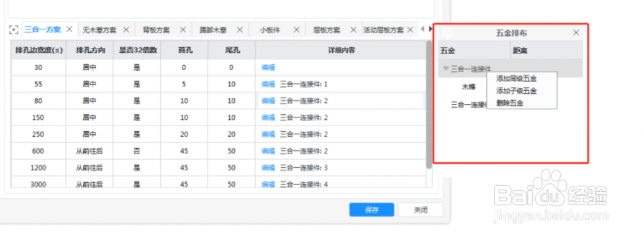
Task: Switch to the 三合一方案 tab
Action: (x=43, y=30)
